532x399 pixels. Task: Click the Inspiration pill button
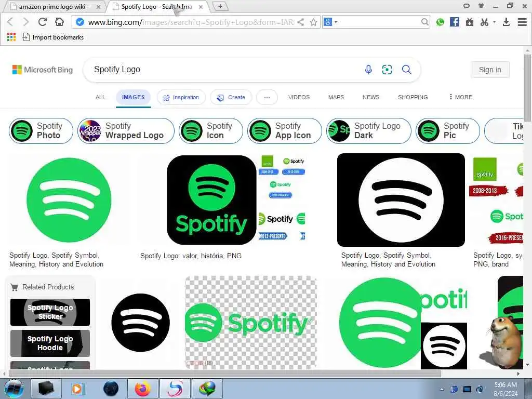point(181,97)
